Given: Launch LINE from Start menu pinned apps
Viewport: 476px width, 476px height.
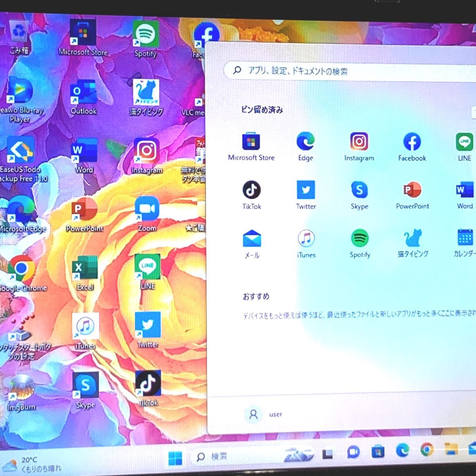Looking at the screenshot, I should [464, 147].
